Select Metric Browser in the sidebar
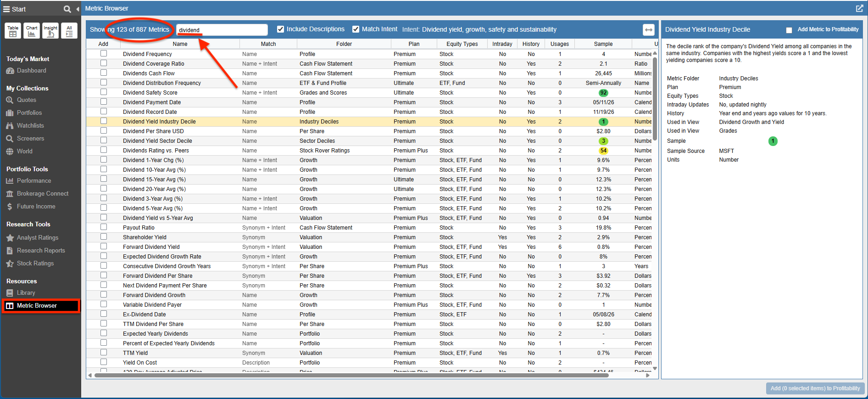 [41, 306]
